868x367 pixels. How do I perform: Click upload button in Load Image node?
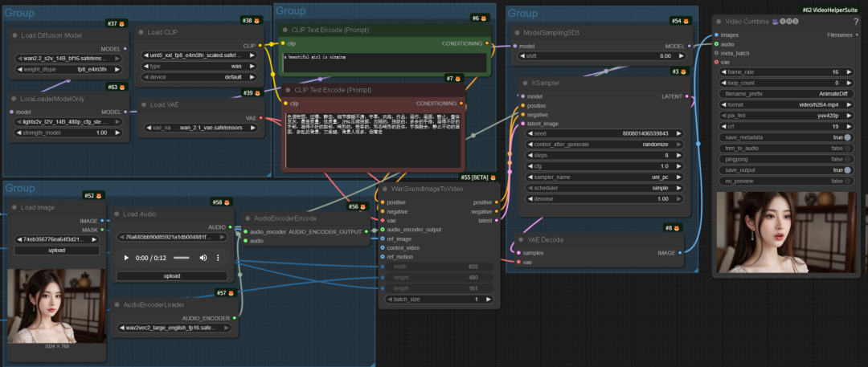coord(56,251)
